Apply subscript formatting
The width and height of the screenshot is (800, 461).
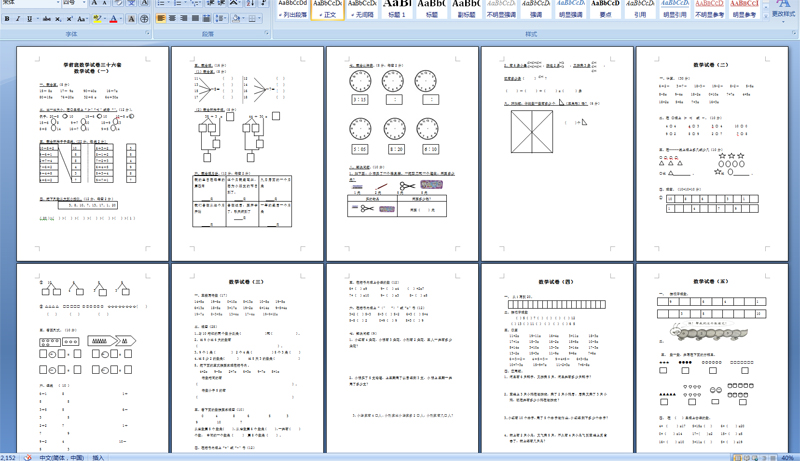pyautogui.click(x=58, y=19)
